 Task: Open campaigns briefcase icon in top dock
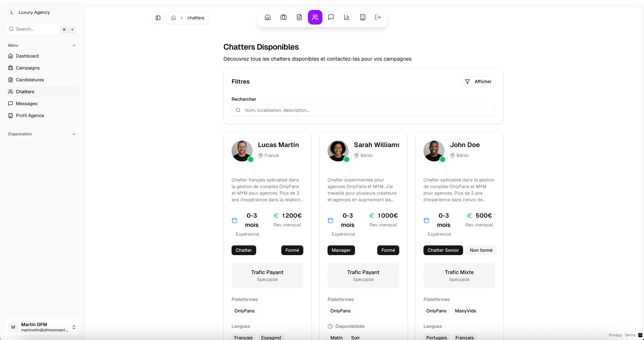point(283,17)
